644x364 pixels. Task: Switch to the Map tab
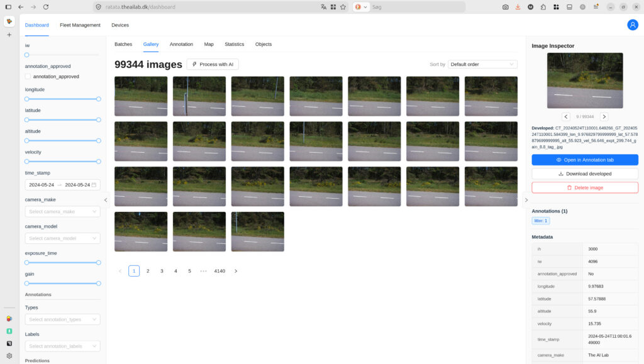[209, 44]
